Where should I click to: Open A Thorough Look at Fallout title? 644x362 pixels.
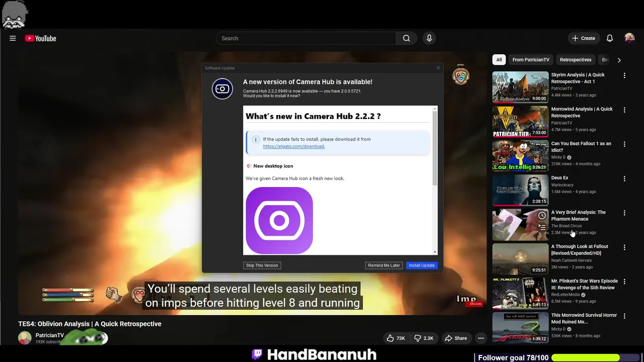click(580, 250)
